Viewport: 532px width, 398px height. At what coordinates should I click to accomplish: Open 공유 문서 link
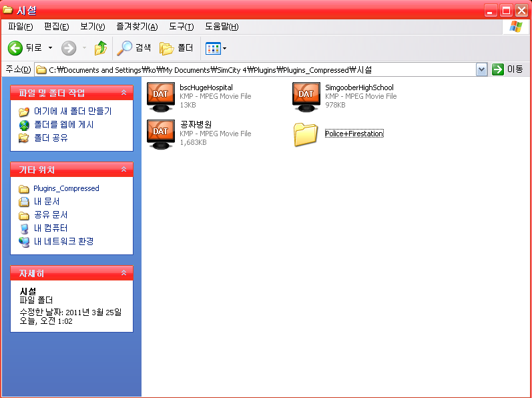(x=51, y=215)
